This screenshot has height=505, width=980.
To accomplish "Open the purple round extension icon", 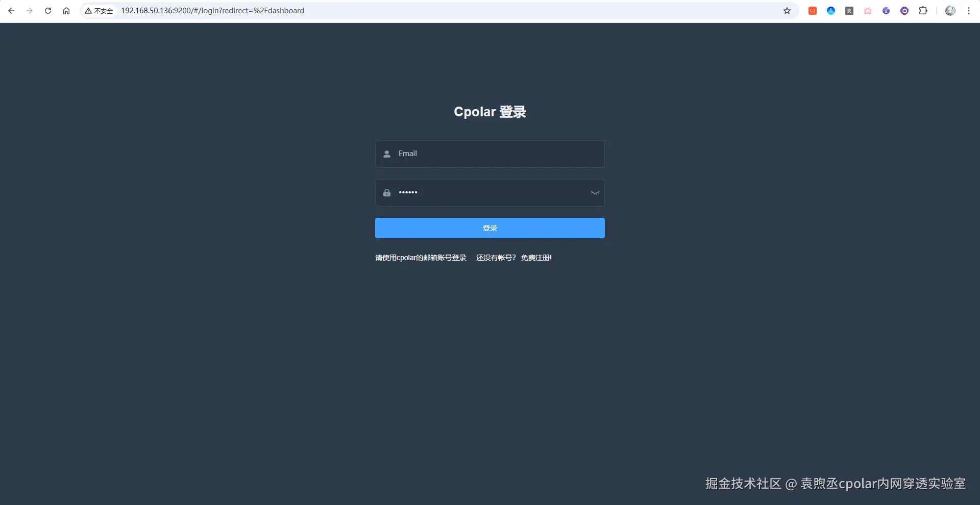I will click(x=886, y=11).
